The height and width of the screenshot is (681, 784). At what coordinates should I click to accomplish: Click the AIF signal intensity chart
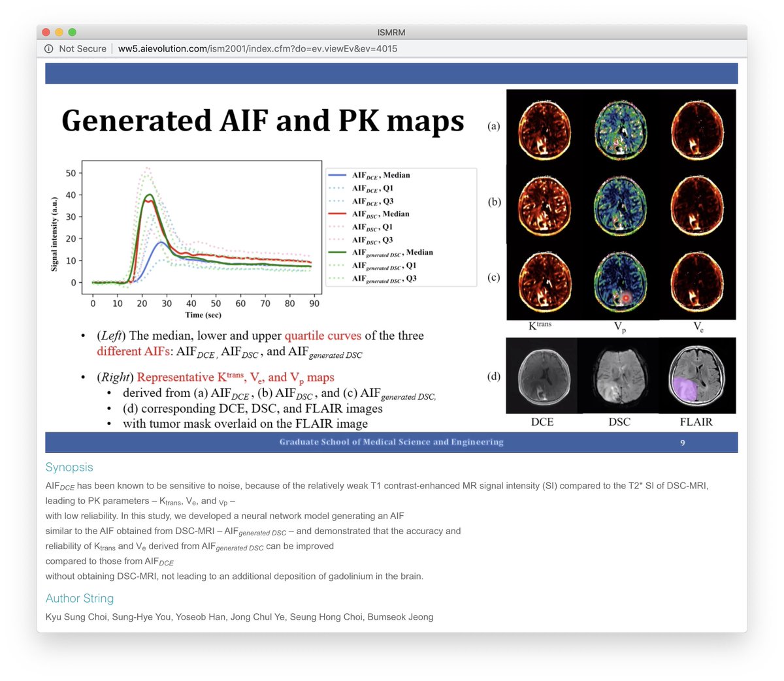point(186,240)
